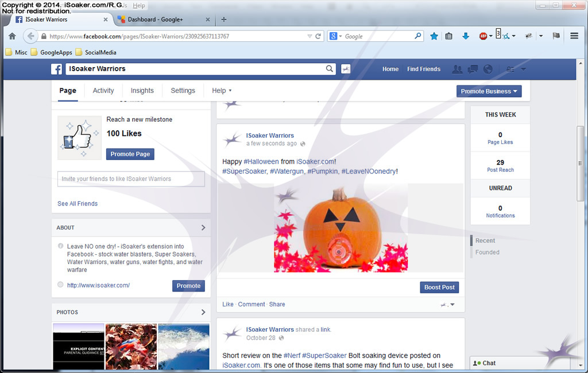588x373 pixels.
Task: Click the #Pumpkin hashtag
Action: coord(323,172)
